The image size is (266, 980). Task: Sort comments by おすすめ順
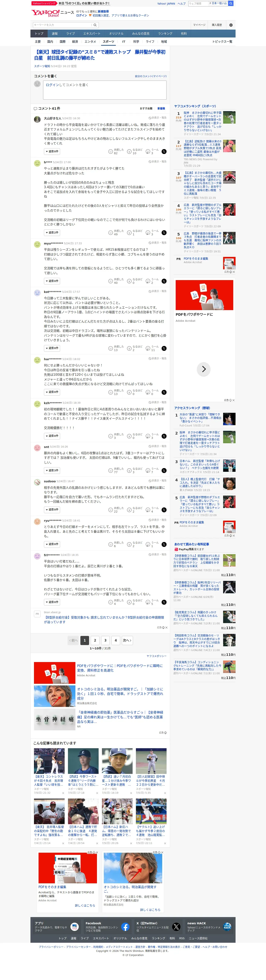pyautogui.click(x=146, y=108)
